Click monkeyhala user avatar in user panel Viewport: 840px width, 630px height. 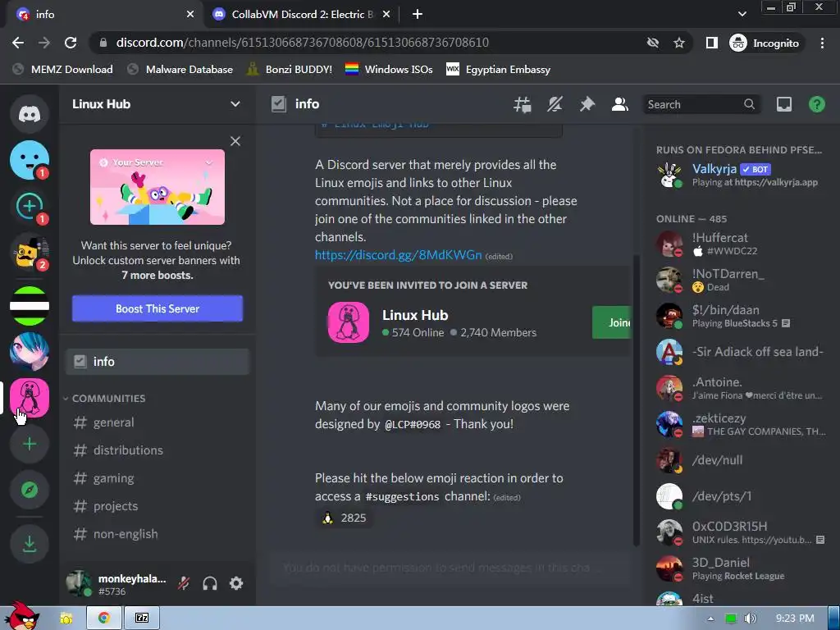[79, 583]
